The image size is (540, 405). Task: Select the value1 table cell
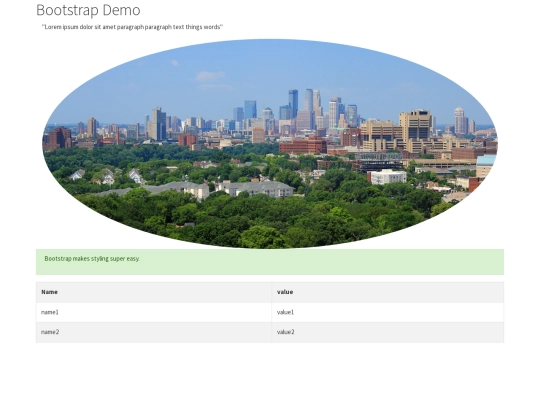tap(387, 312)
